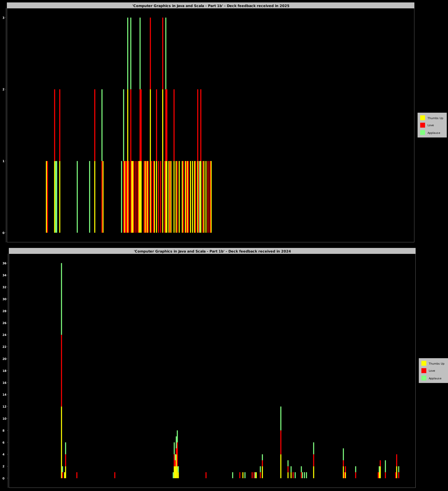The height and width of the screenshot is (491, 448).
Task: Click red Love segment of tallest 2024 bar
Action: 61,370
